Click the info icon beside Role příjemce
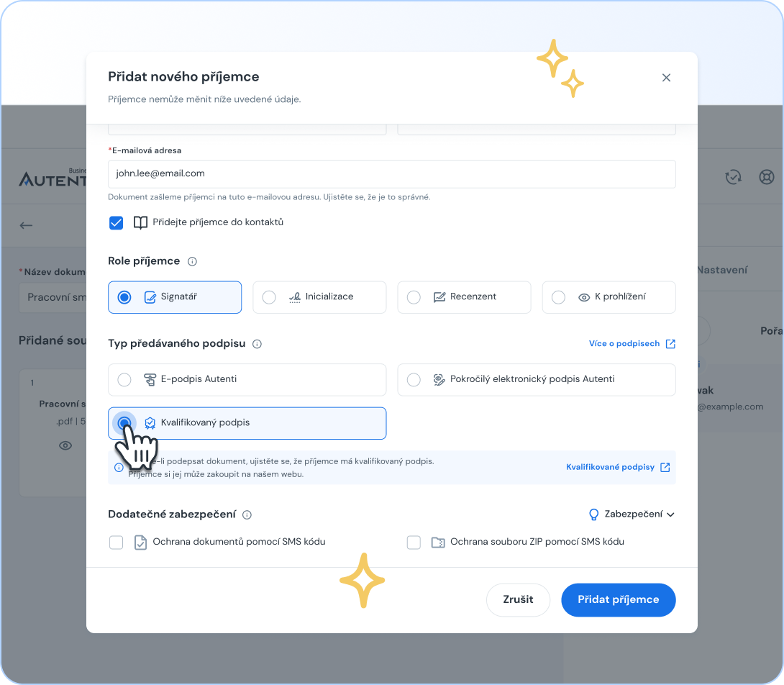Viewport: 784px width, 685px height. (x=192, y=261)
